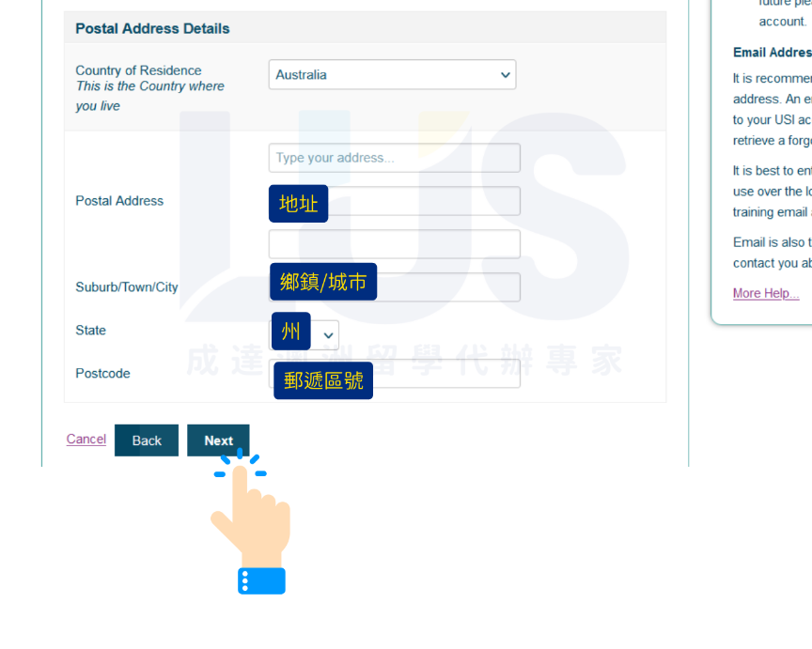Click the Suburb/Town/City label text
812x649 pixels.
pyautogui.click(x=127, y=287)
